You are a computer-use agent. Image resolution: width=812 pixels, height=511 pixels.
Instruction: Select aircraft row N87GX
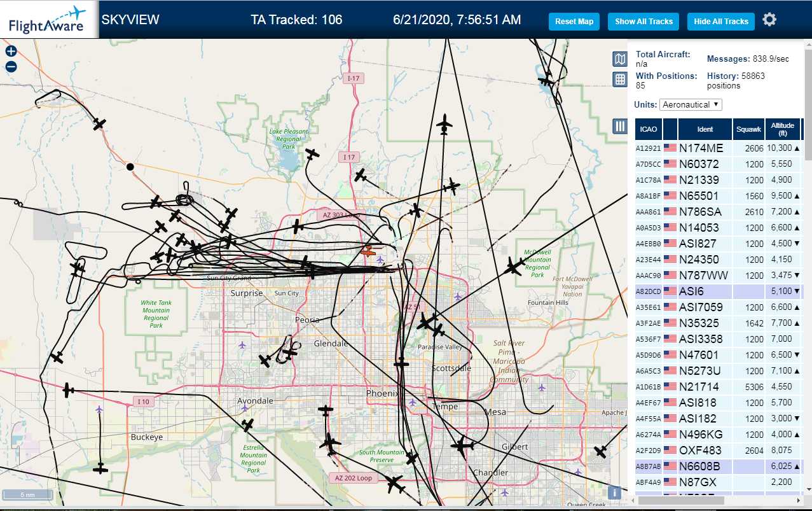pyautogui.click(x=718, y=482)
